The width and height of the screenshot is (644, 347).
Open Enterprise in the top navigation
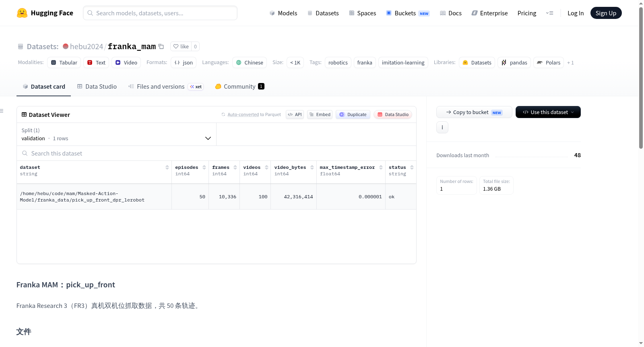490,13
